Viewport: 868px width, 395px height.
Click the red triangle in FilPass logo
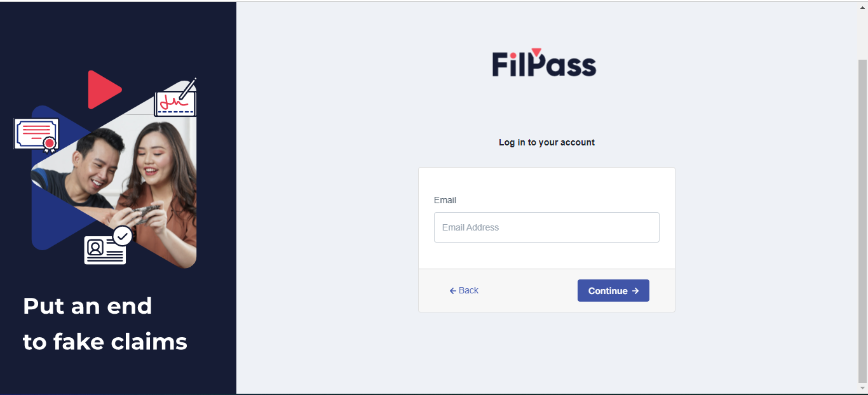point(536,52)
